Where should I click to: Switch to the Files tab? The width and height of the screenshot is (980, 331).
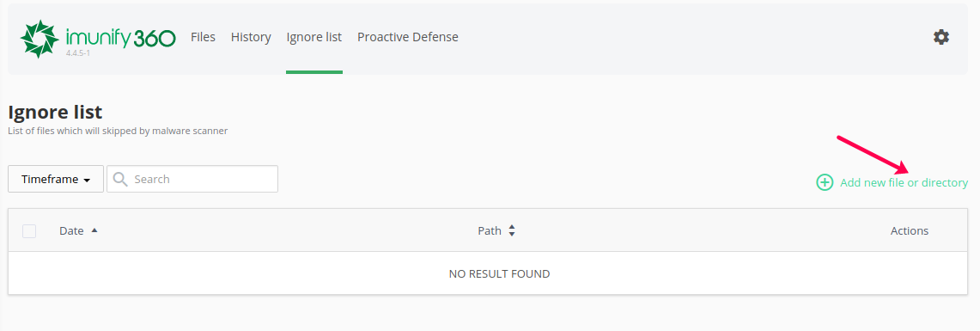tap(203, 37)
